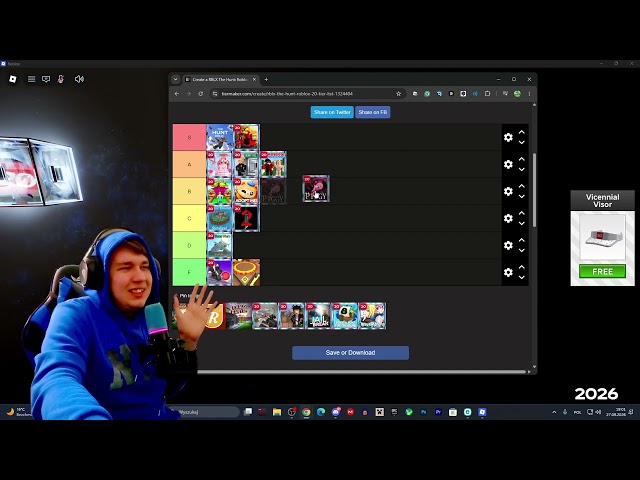Close the Create a RBLX tab

point(254,80)
